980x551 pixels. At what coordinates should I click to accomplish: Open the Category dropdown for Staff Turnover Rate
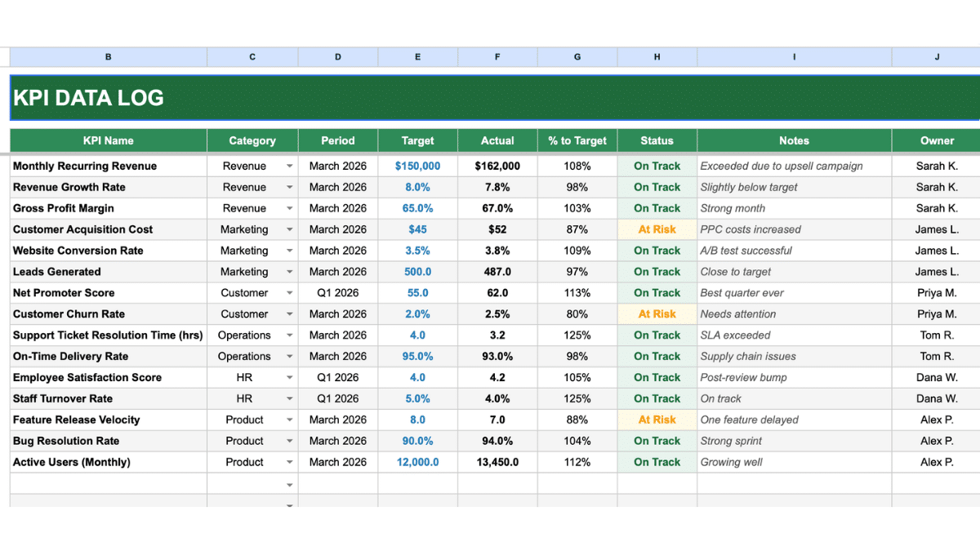290,398
